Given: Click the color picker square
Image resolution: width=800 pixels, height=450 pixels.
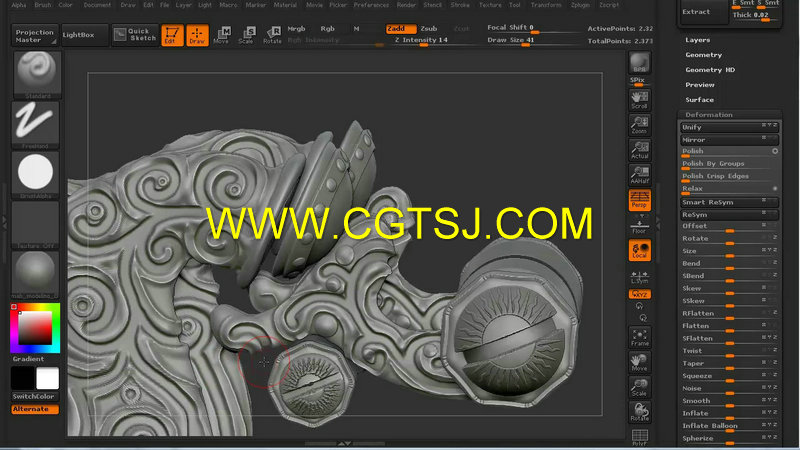Looking at the screenshot, I should [35, 329].
